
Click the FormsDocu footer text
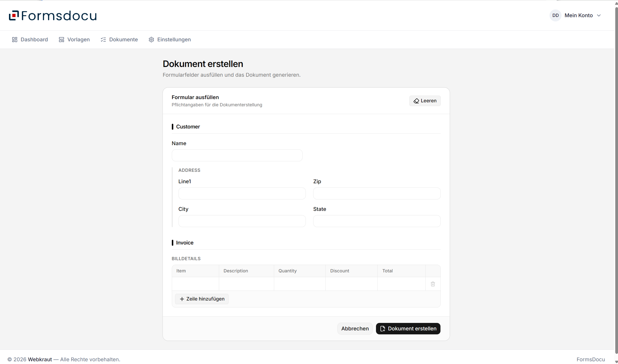pos(591,360)
